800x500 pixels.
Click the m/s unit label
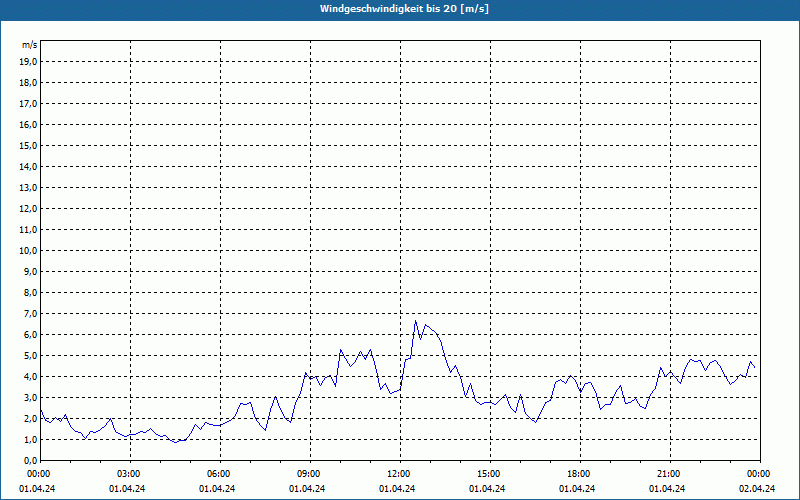pyautogui.click(x=29, y=45)
